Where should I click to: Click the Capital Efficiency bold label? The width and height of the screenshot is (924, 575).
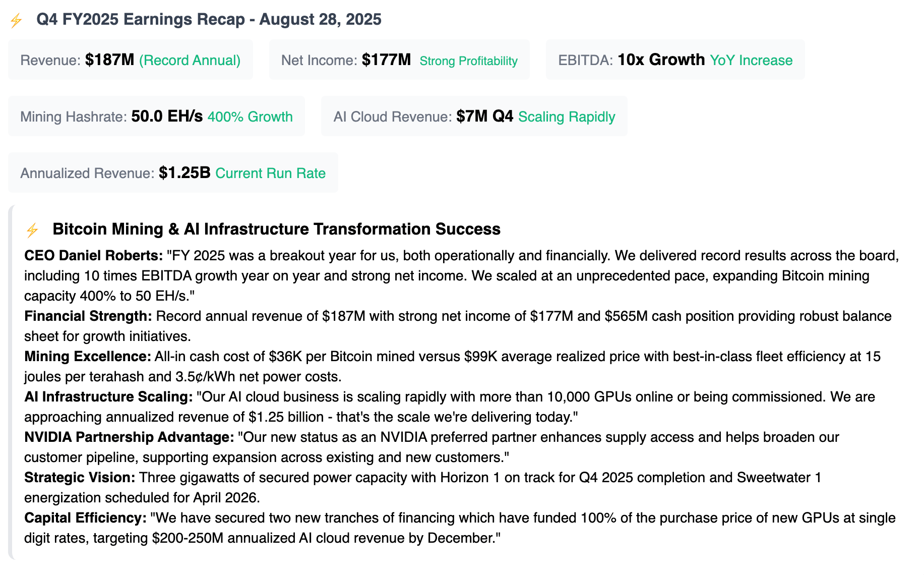coord(85,518)
